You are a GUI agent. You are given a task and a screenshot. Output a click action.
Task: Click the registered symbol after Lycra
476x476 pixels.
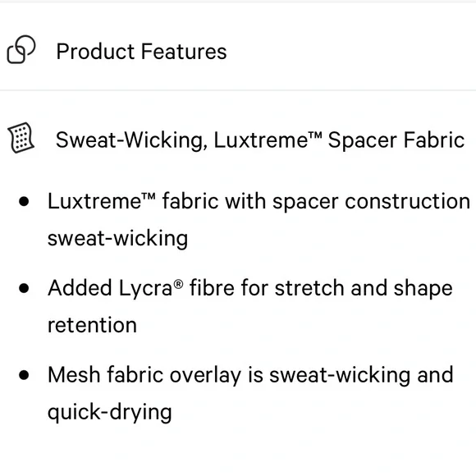click(179, 285)
